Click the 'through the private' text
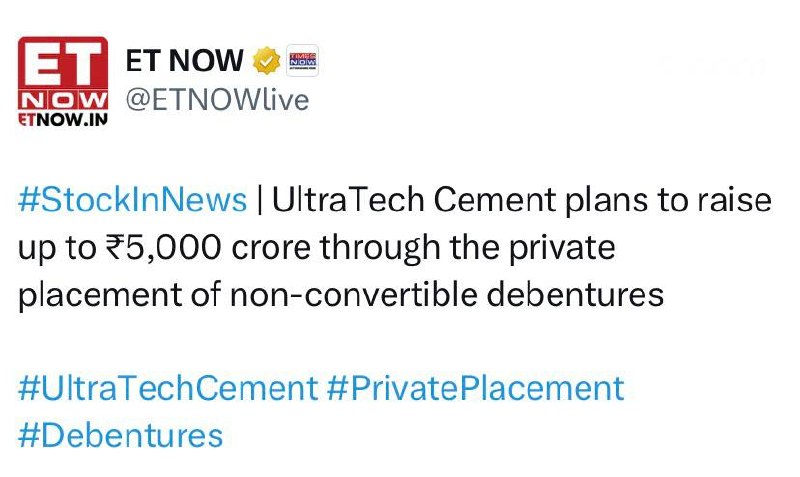 pos(467,247)
